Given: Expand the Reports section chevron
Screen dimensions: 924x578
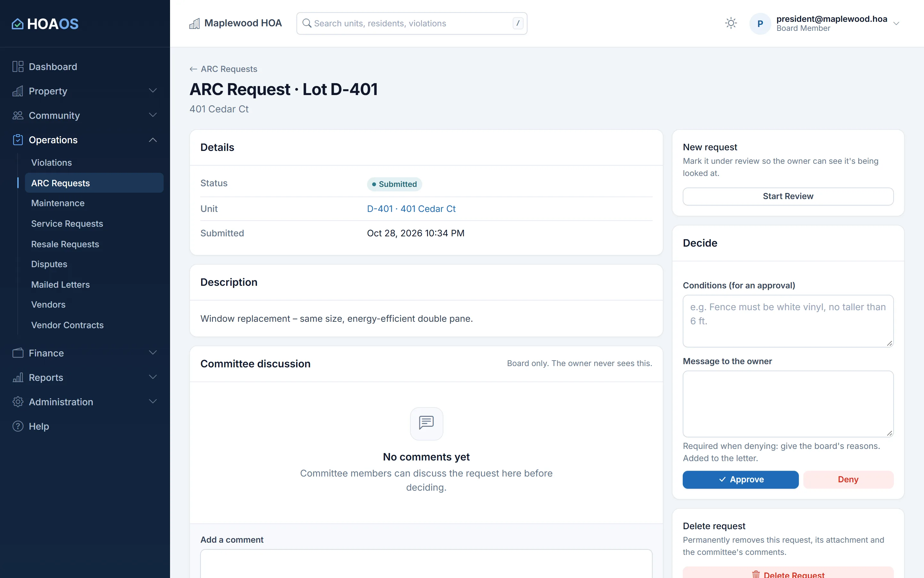Looking at the screenshot, I should pos(153,377).
